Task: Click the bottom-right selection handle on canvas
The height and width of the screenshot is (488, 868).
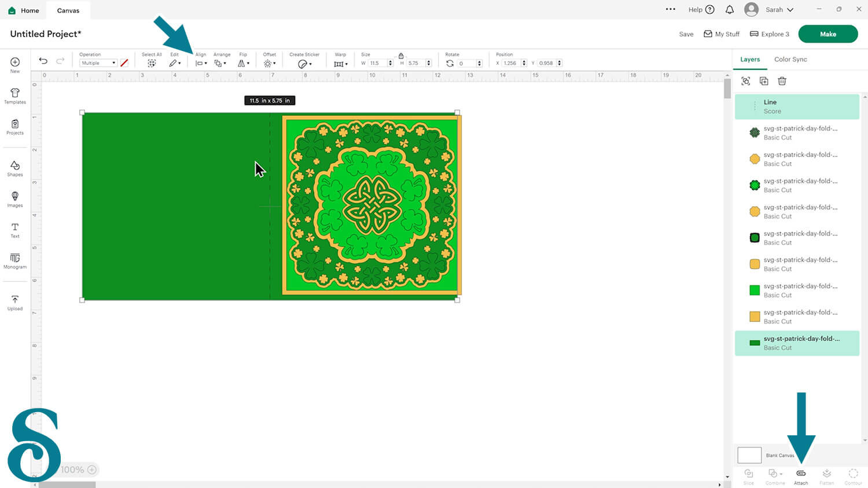Action: point(457,300)
